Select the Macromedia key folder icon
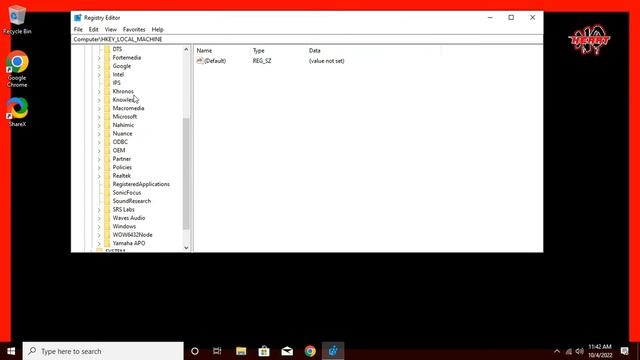The image size is (640, 360). (107, 108)
